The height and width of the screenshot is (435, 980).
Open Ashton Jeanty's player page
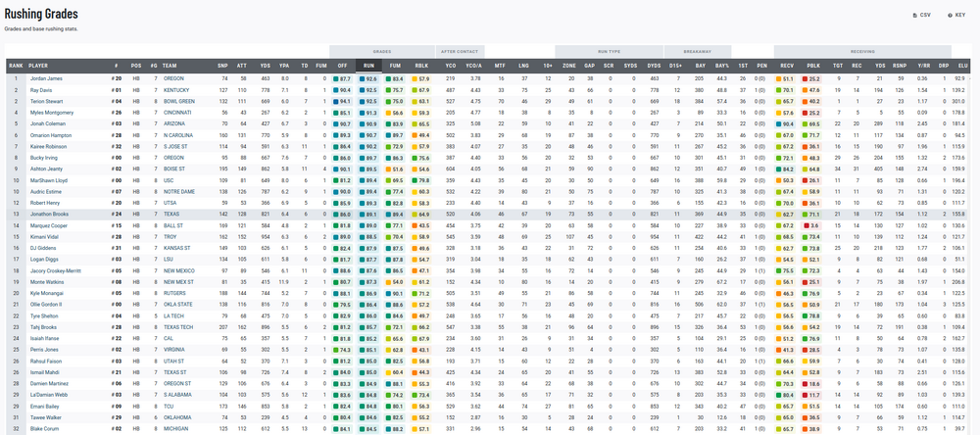coord(45,169)
